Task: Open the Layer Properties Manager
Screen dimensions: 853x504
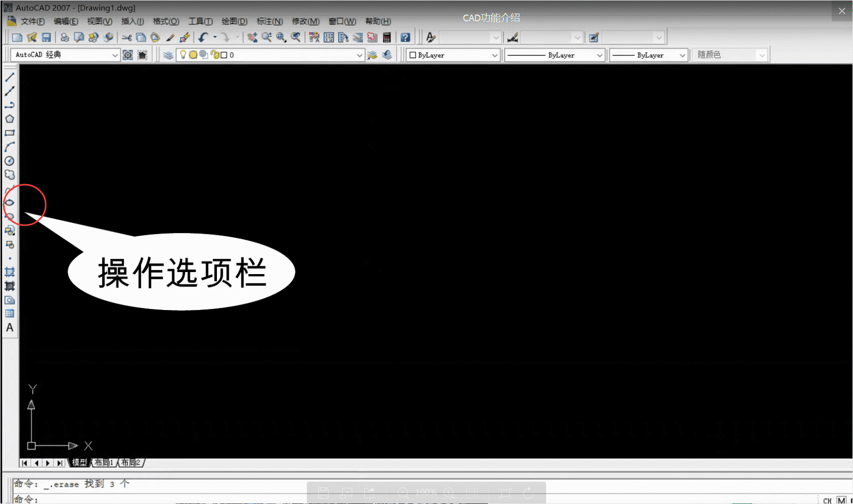Action: pos(167,54)
